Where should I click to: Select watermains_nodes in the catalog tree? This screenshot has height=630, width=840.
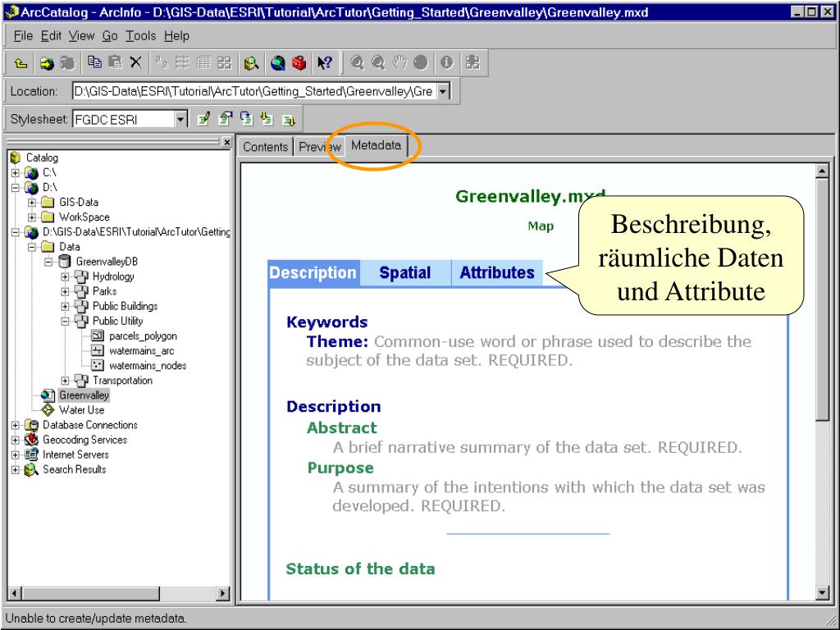click(148, 366)
